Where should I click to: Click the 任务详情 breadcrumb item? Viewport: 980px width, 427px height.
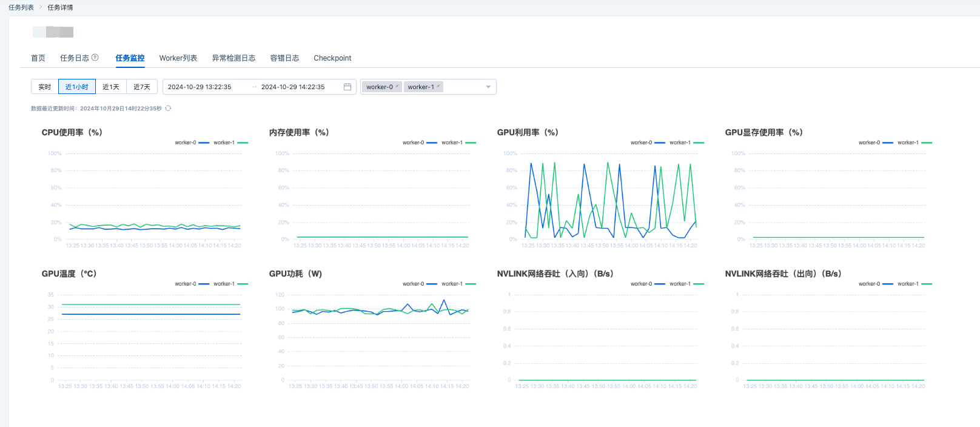click(60, 7)
